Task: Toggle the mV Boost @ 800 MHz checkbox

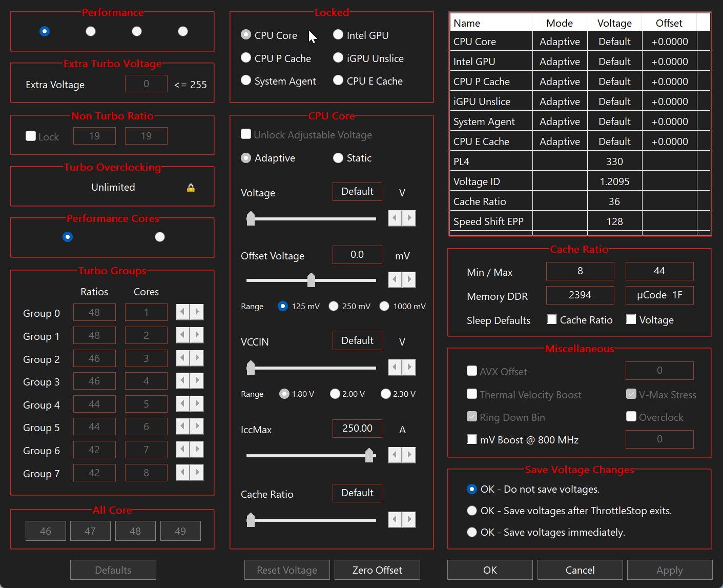Action: click(x=472, y=439)
